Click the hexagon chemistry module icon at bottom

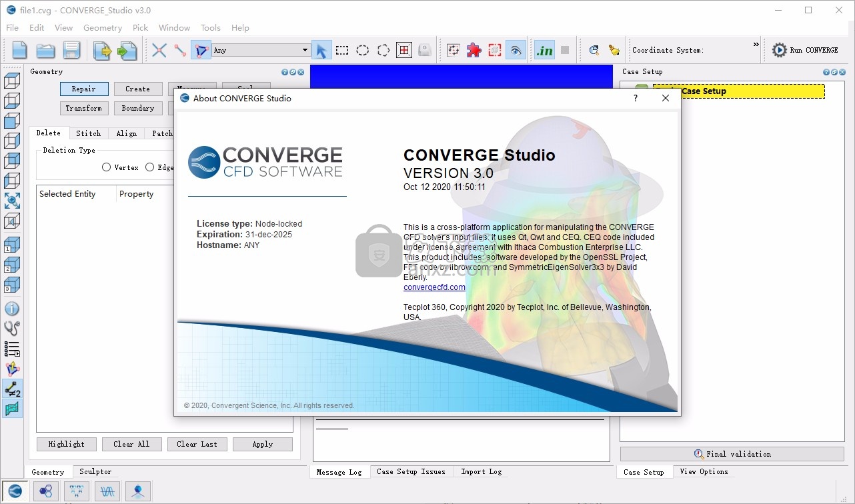pos(46,491)
